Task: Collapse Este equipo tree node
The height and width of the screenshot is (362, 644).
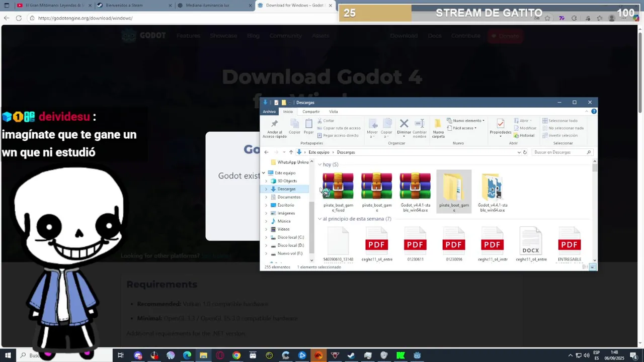Action: pyautogui.click(x=264, y=173)
